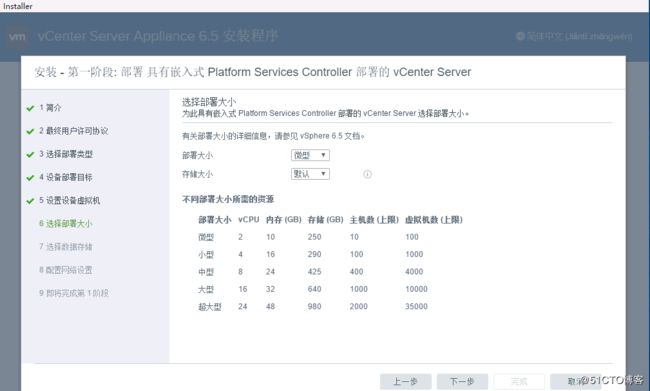Click the VM limit value 4000

(x=414, y=272)
